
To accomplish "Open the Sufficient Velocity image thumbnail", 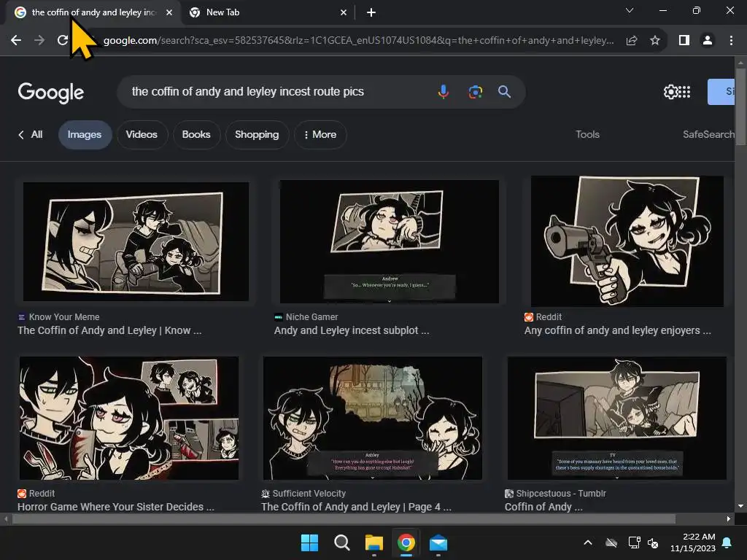I will click(373, 418).
